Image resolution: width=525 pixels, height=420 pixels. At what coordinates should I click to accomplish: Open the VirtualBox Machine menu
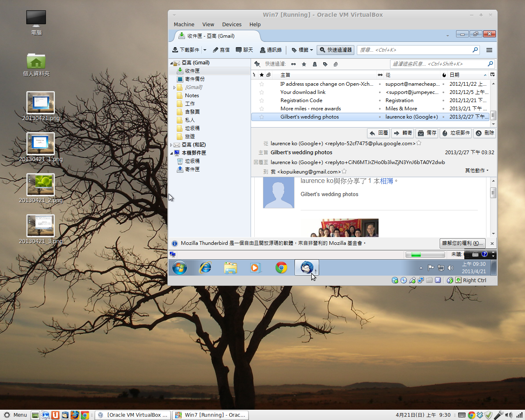(184, 25)
